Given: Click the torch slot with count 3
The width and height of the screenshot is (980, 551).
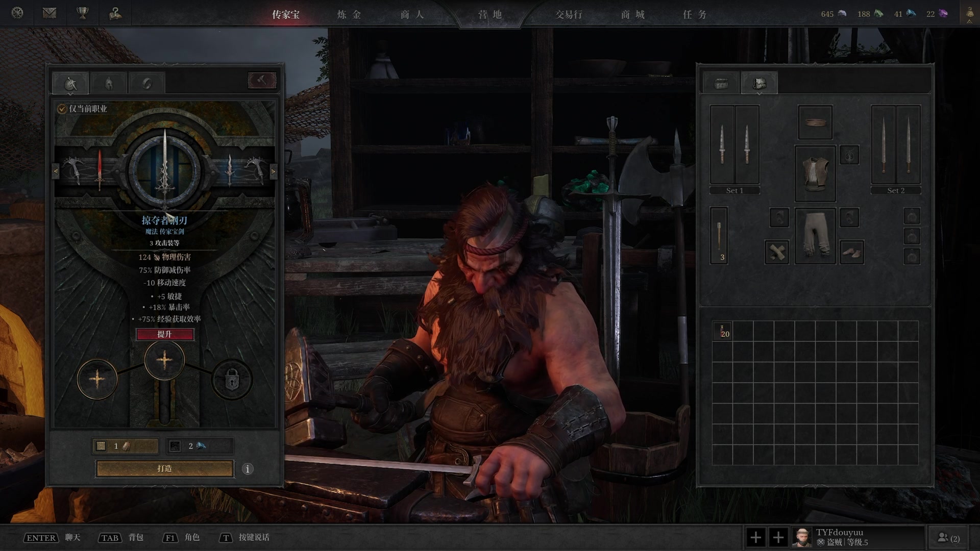Looking at the screenshot, I should pos(719,236).
